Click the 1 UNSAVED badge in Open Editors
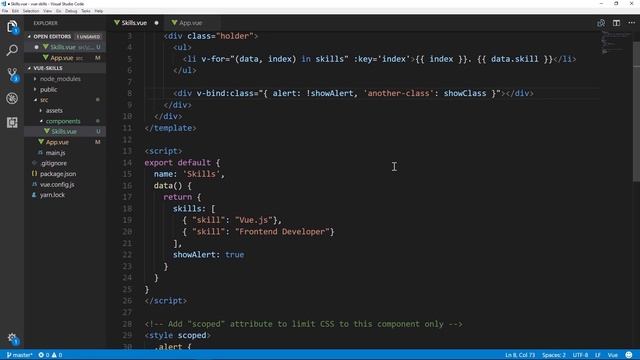The height and width of the screenshot is (360, 640). point(88,37)
